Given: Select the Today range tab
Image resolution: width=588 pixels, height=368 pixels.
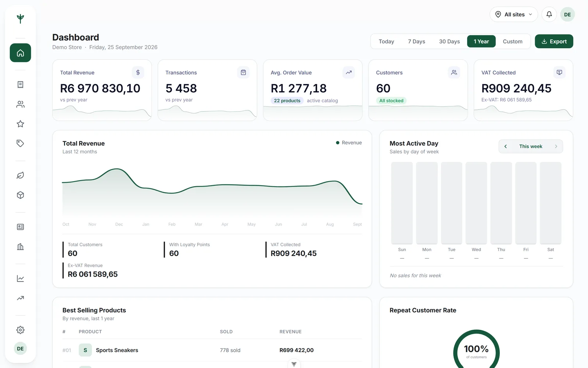Looking at the screenshot, I should [x=386, y=42].
